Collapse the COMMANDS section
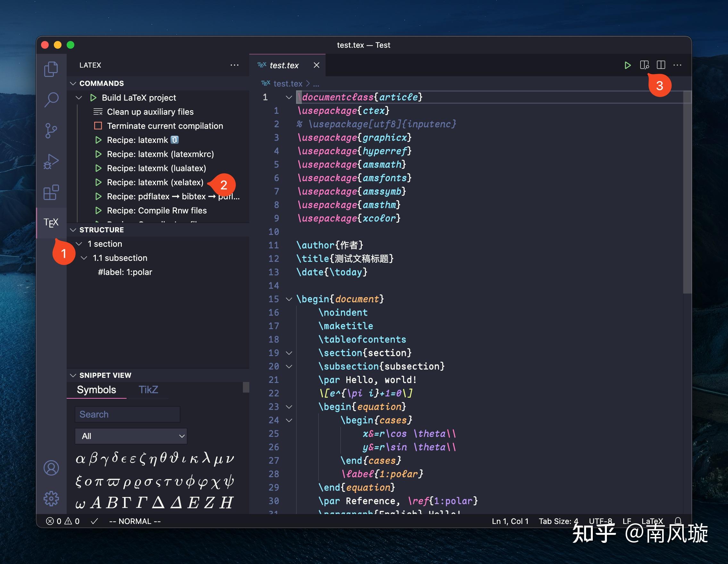This screenshot has width=728, height=564. (101, 83)
